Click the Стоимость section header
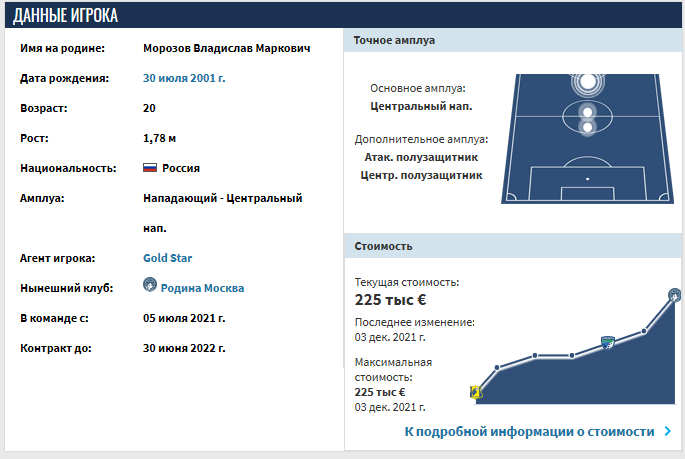The image size is (685, 459). (x=383, y=246)
